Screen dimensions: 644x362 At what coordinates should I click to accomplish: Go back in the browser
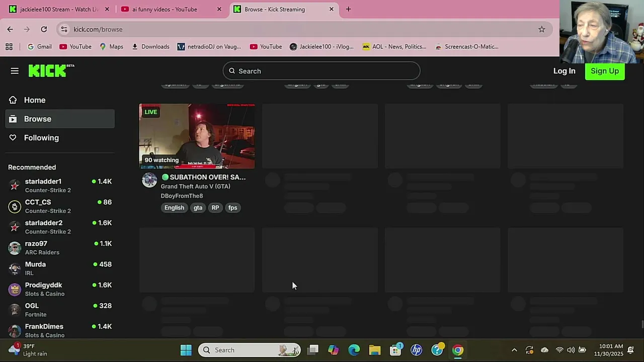tap(10, 29)
